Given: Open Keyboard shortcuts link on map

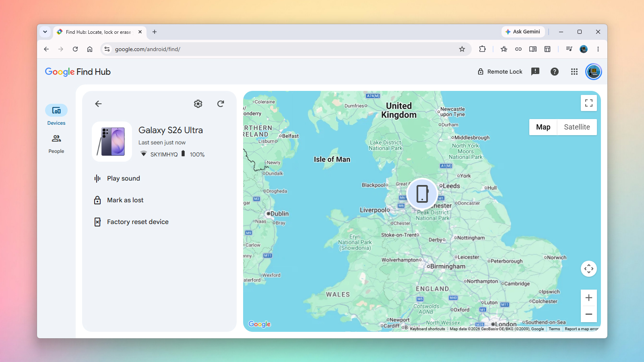Looking at the screenshot, I should (x=427, y=329).
